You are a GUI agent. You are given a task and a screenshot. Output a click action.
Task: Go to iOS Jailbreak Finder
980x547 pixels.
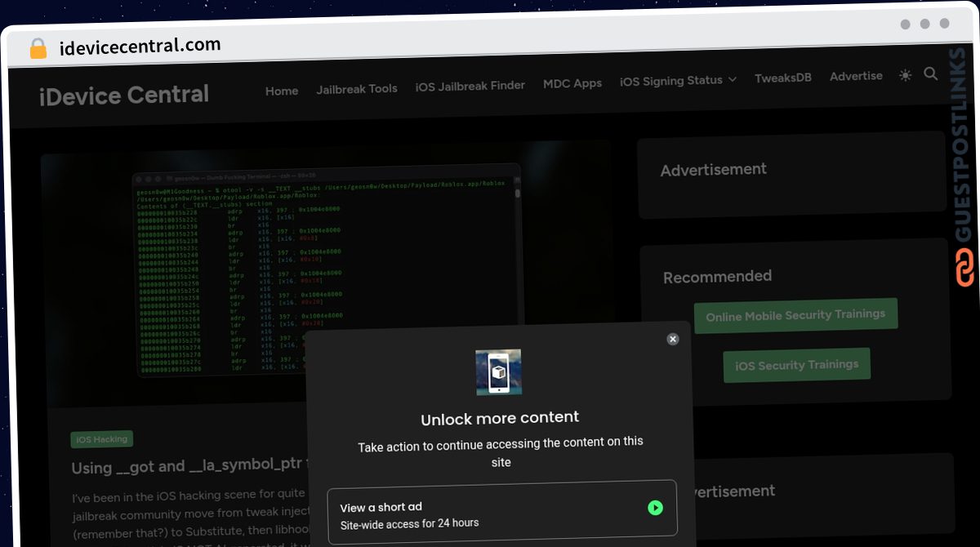tap(470, 85)
